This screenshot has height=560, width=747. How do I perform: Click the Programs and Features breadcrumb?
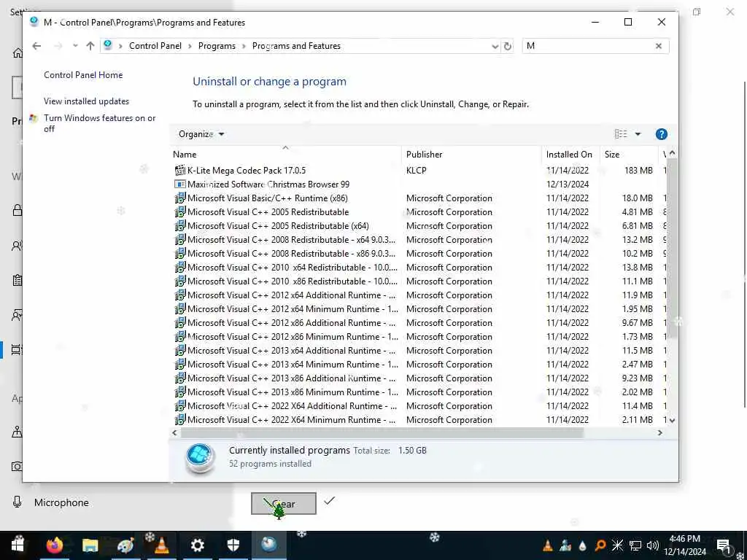pos(296,46)
